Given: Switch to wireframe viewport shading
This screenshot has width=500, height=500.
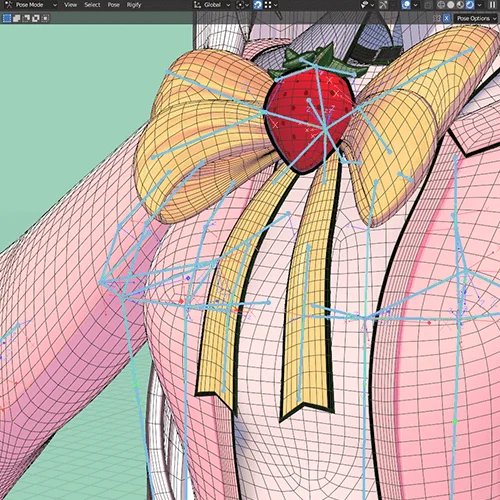Looking at the screenshot, I should point(441,5).
